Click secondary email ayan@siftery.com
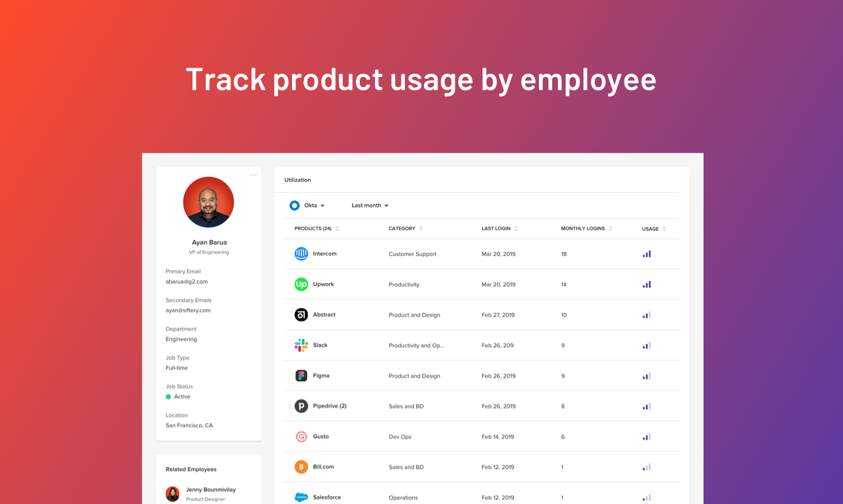The image size is (843, 504). pos(188,310)
